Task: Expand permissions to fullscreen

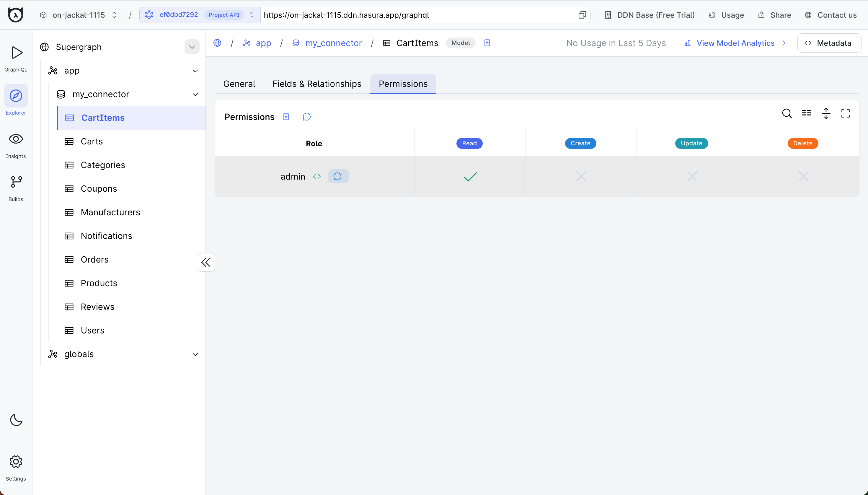Action: point(845,113)
